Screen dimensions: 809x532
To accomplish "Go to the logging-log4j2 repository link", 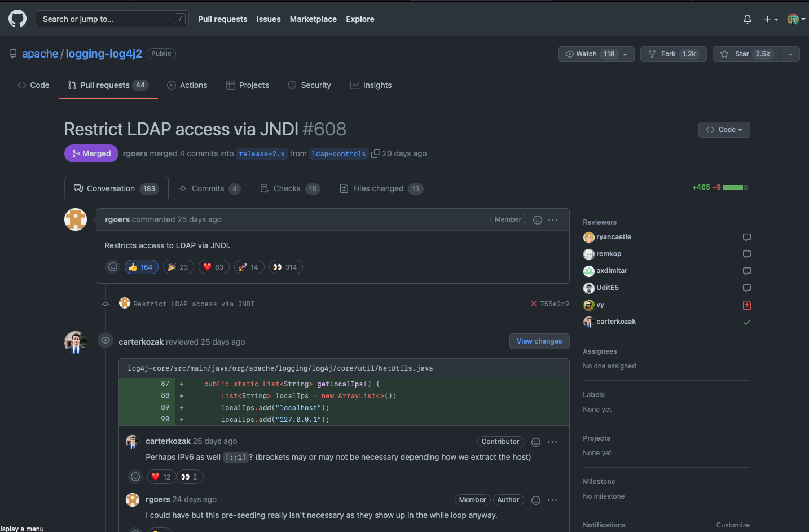I will (x=104, y=54).
